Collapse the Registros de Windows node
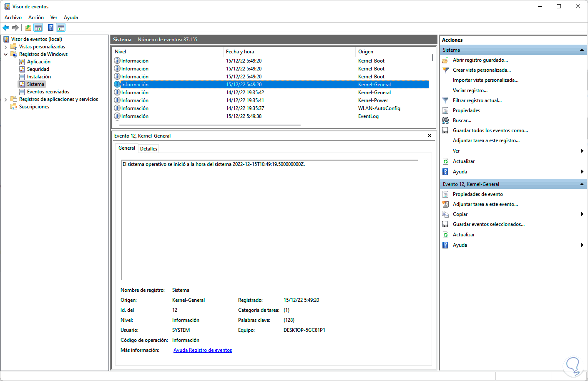Screen dimensions: 588x381 (5, 55)
